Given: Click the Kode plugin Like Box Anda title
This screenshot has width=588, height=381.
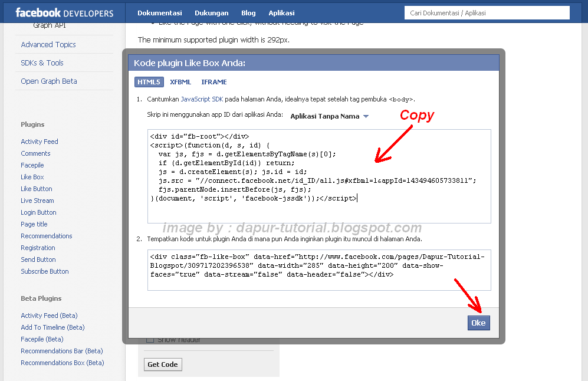Looking at the screenshot, I should click(190, 63).
